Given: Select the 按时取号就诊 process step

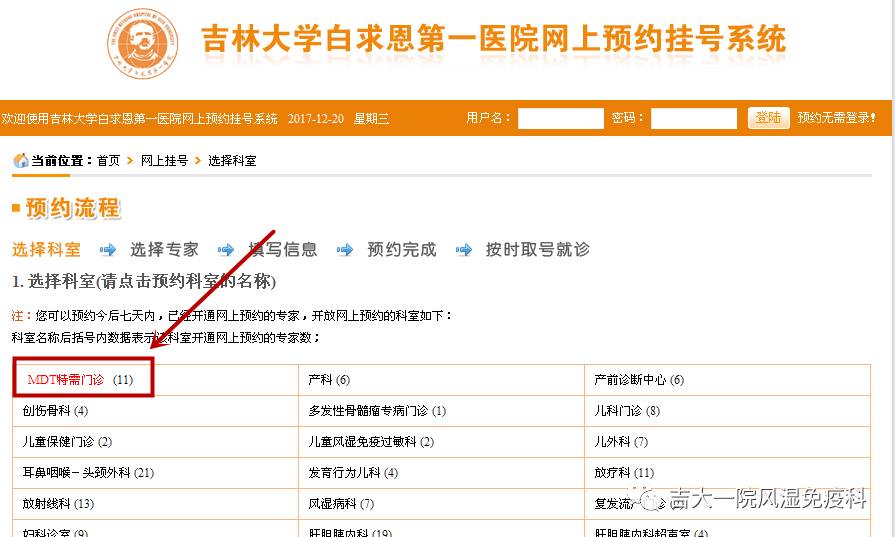Looking at the screenshot, I should pyautogui.click(x=538, y=249).
